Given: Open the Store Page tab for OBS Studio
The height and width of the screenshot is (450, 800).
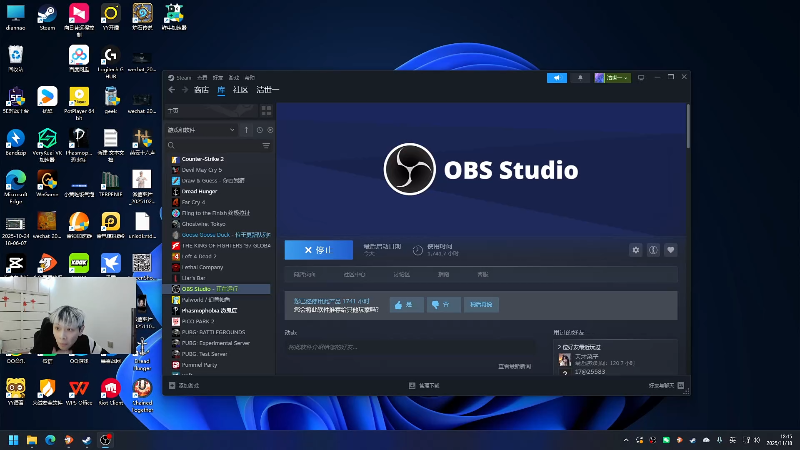Looking at the screenshot, I should 304,274.
